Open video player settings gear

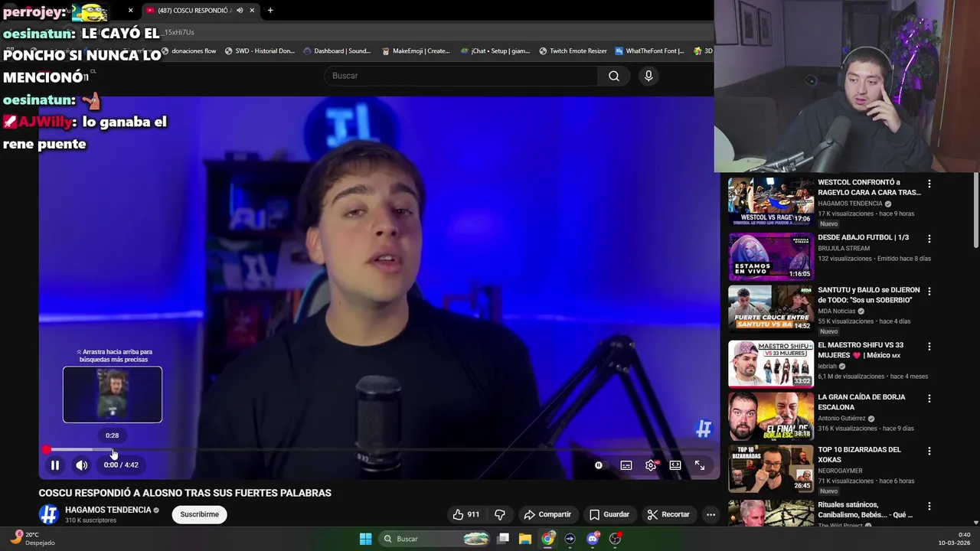tap(651, 465)
